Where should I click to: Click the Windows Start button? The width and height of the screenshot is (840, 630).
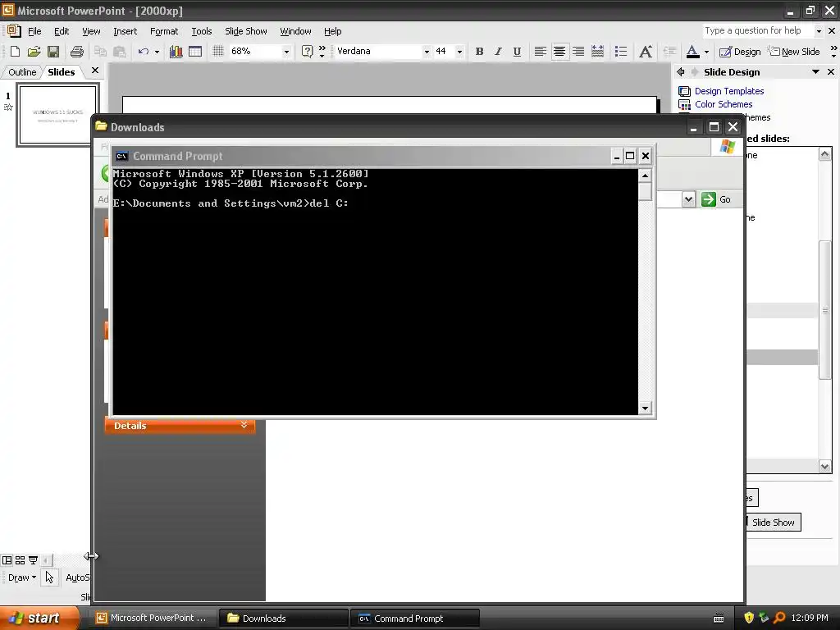click(x=39, y=619)
